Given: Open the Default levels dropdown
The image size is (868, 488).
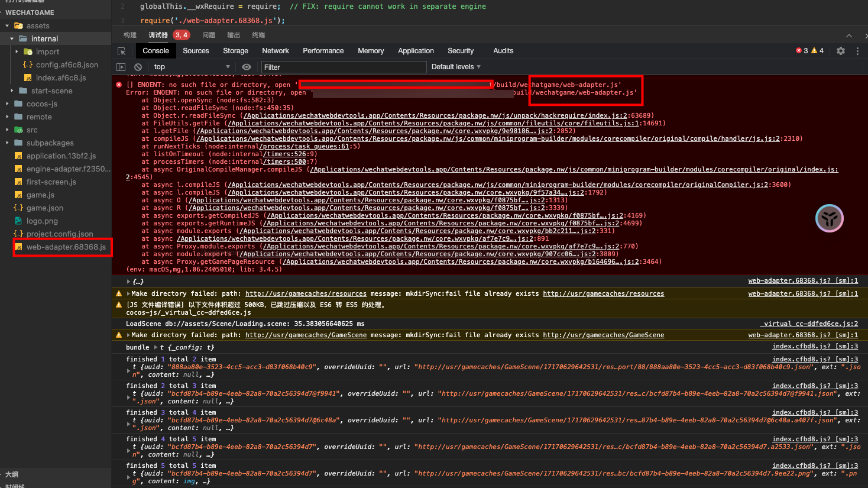Looking at the screenshot, I should pos(456,67).
